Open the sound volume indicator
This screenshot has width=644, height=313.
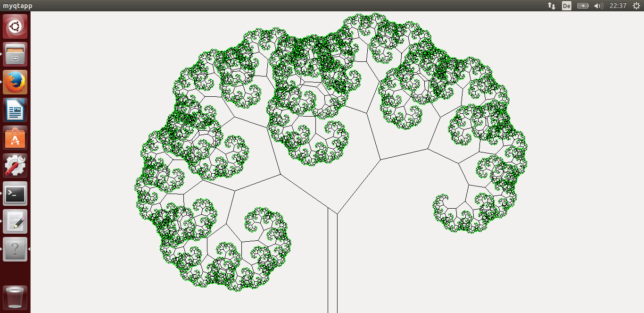tap(599, 6)
